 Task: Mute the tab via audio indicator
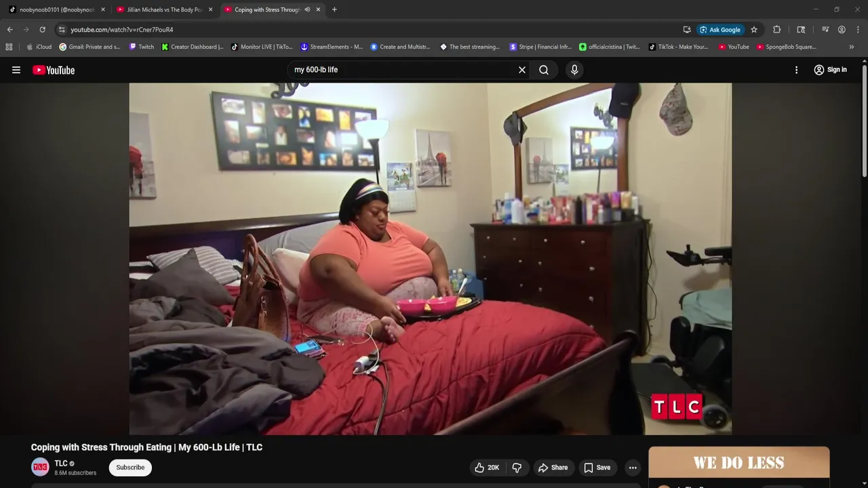click(x=307, y=9)
